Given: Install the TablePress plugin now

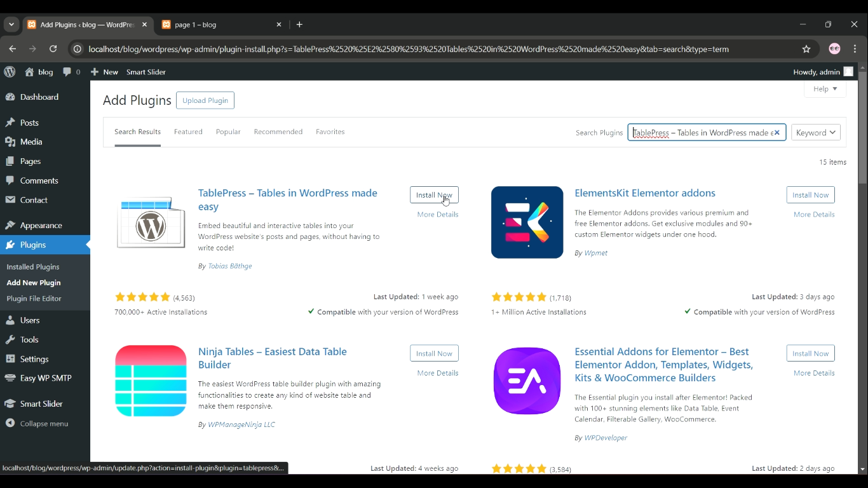Looking at the screenshot, I should (434, 195).
